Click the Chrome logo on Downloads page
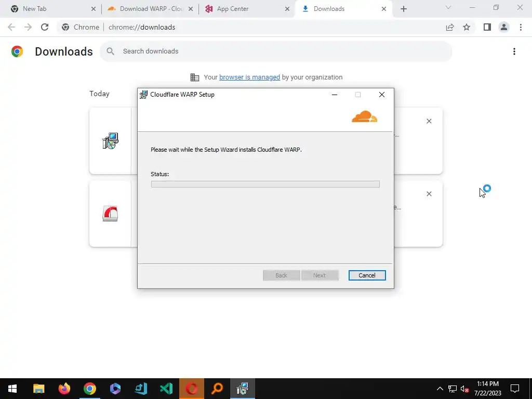532x399 pixels. [17, 51]
